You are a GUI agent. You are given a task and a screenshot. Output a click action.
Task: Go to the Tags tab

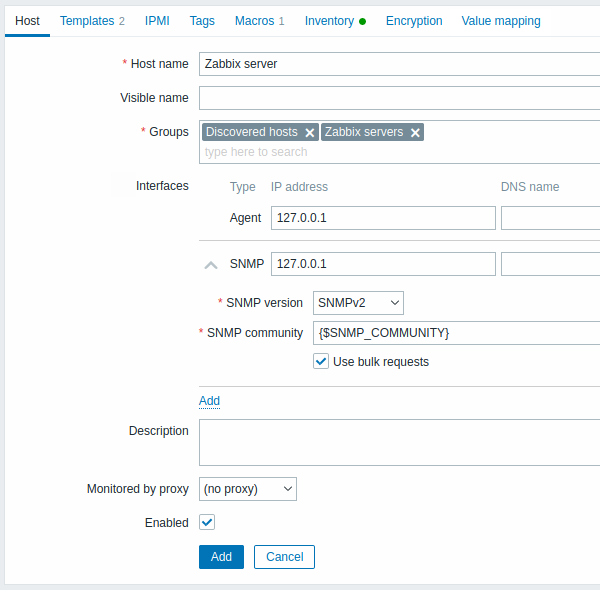point(202,21)
